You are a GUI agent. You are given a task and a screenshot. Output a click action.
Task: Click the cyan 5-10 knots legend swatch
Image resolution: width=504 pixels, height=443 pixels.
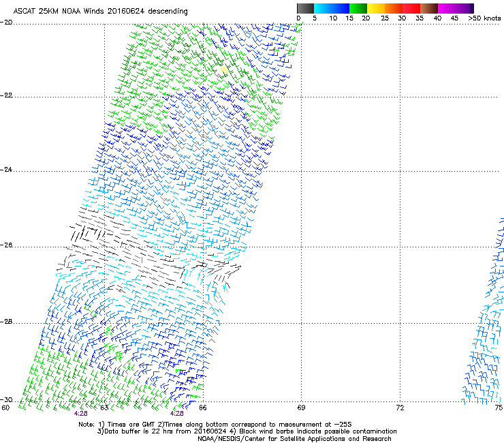click(323, 8)
